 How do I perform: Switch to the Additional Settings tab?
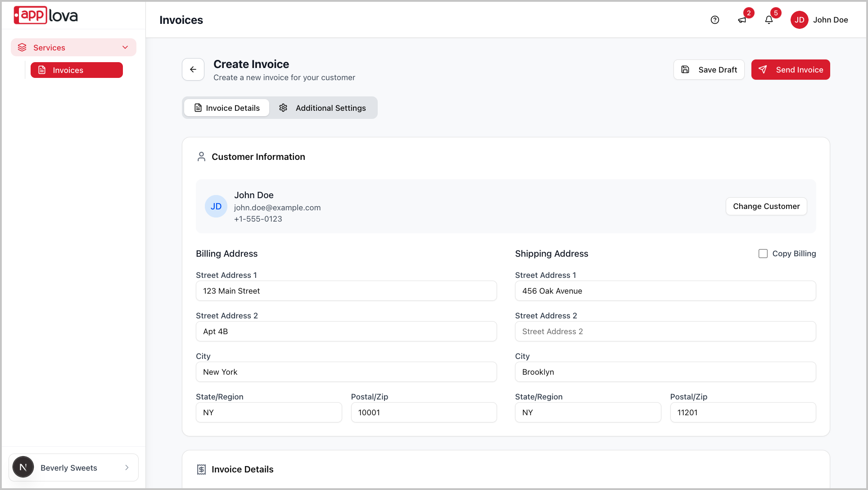(x=323, y=108)
